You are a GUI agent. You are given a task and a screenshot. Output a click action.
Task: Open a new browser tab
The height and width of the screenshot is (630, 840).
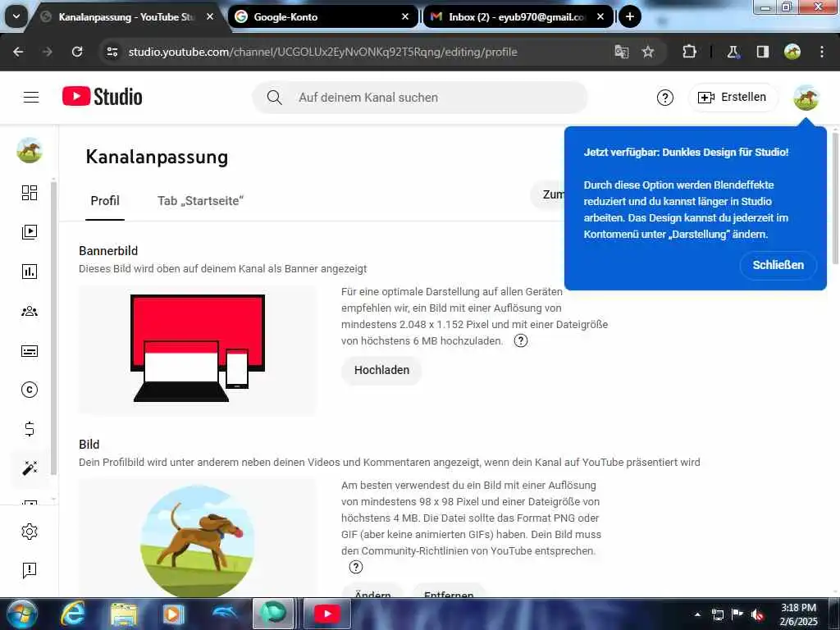pyautogui.click(x=630, y=16)
